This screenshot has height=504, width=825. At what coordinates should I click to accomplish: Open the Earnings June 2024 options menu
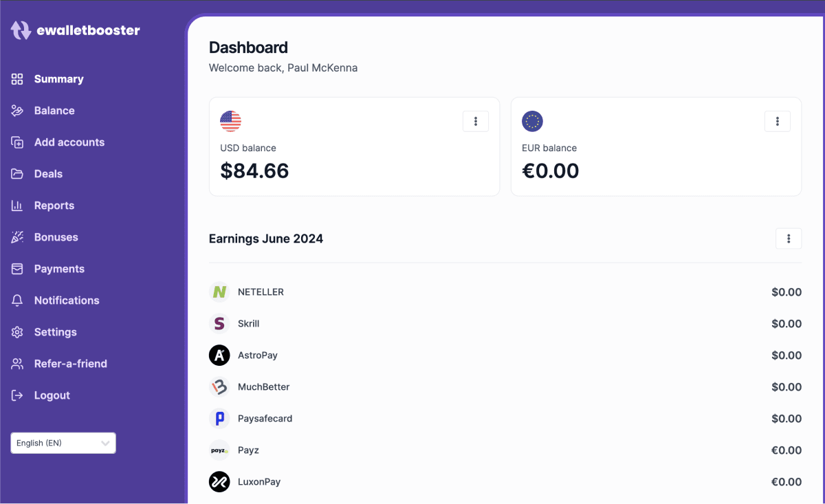point(789,239)
